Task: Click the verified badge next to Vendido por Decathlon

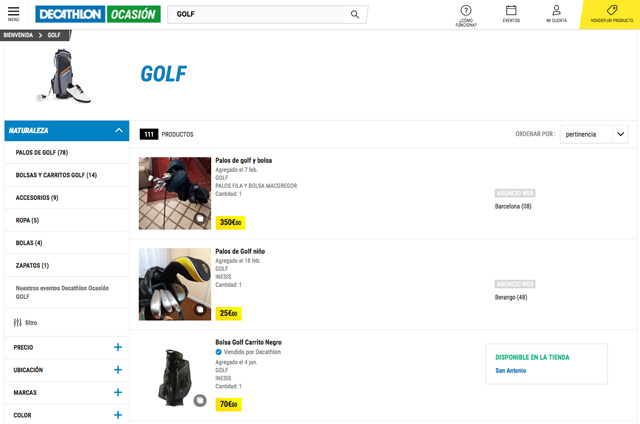Action: click(x=218, y=352)
